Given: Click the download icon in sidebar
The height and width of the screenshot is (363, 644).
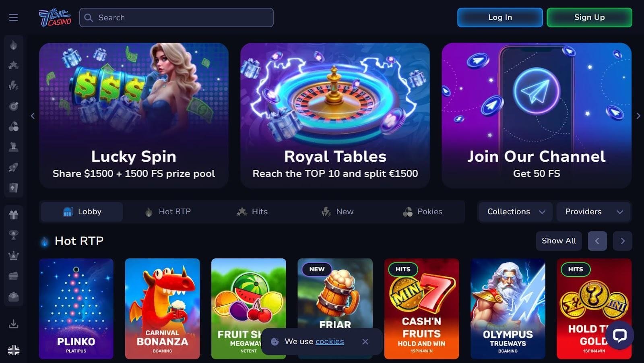Looking at the screenshot, I should pyautogui.click(x=14, y=324).
